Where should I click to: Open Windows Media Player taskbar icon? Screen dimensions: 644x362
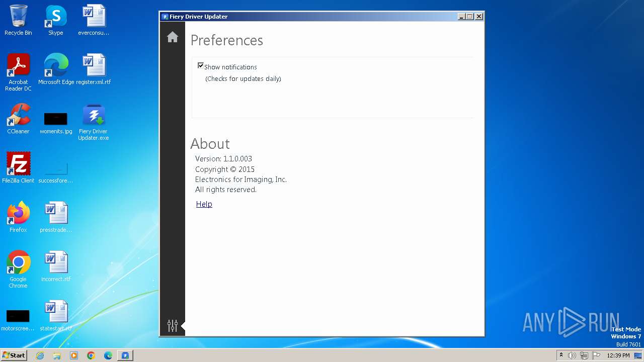click(x=74, y=355)
